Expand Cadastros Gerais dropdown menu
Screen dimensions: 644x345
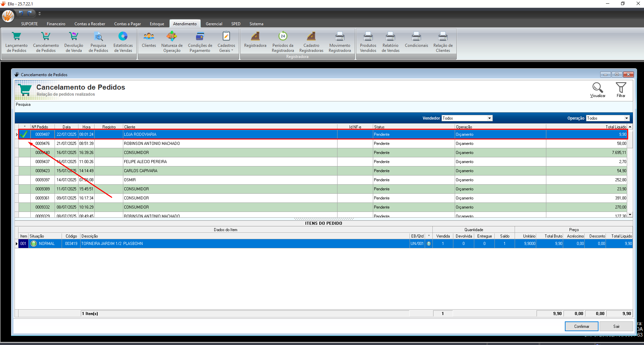[226, 42]
